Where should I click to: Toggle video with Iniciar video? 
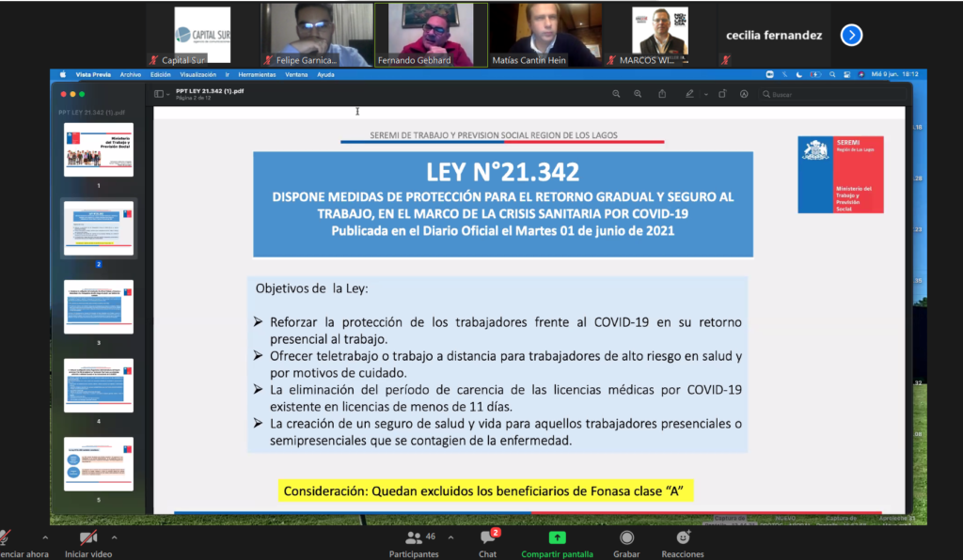pos(88,538)
